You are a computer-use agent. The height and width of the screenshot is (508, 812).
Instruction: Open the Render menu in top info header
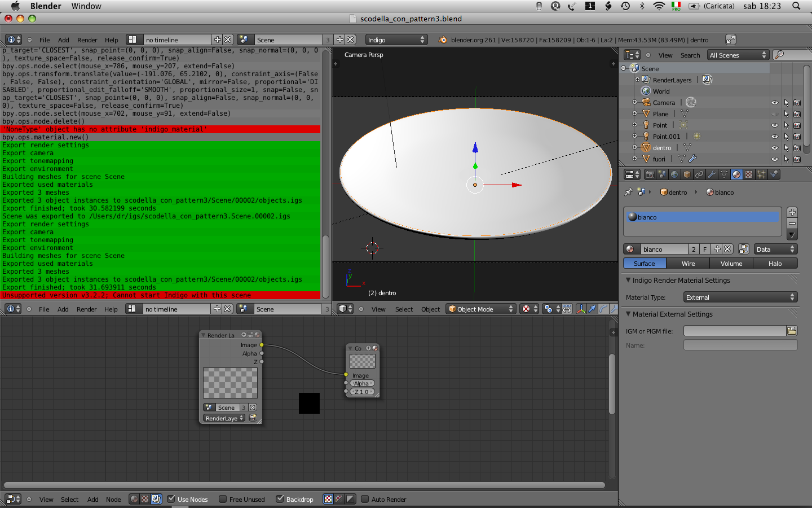[x=87, y=40]
